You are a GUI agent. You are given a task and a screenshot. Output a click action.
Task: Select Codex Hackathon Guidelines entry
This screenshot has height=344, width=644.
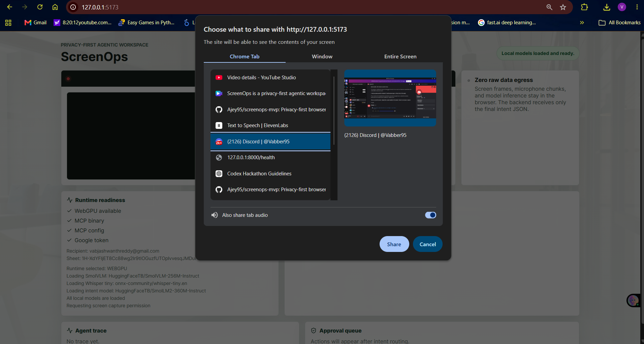coord(270,174)
